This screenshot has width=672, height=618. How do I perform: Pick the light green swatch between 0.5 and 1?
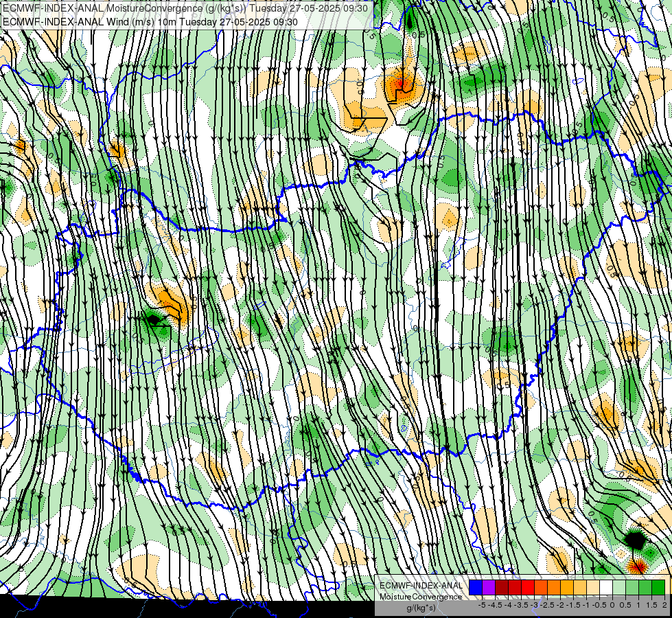pyautogui.click(x=632, y=587)
